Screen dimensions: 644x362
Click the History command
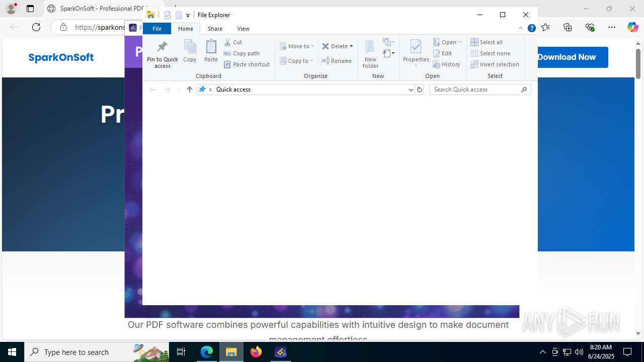click(x=446, y=64)
